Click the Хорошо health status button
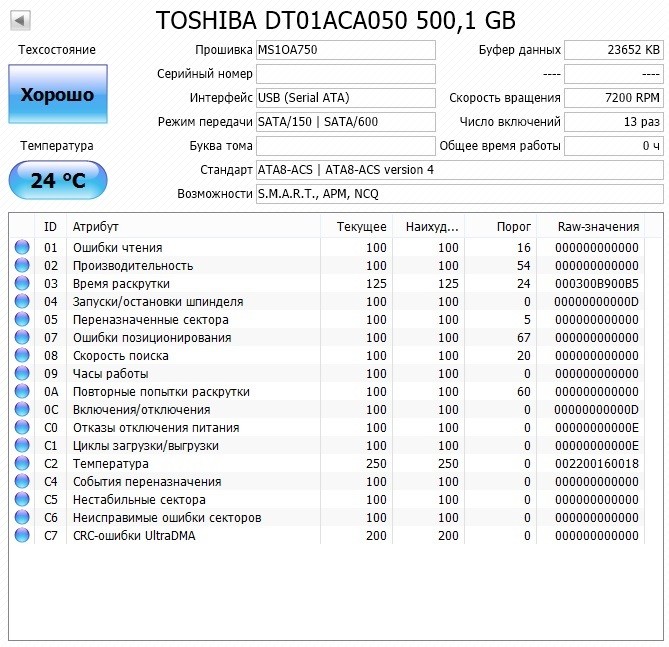Image resolution: width=669 pixels, height=647 pixels. click(x=58, y=94)
